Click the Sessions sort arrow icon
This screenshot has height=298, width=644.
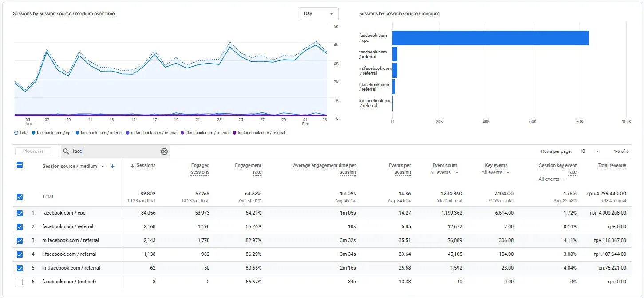coord(133,166)
